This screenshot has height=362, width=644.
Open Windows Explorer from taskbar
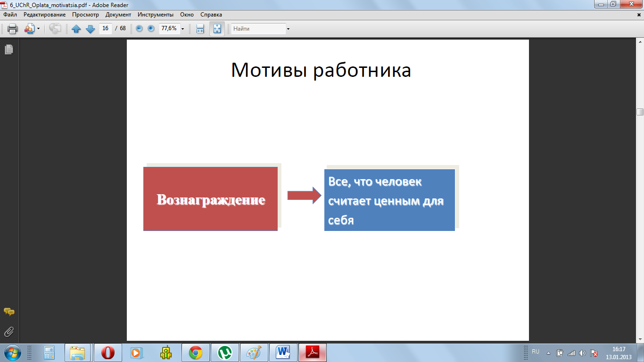(78, 353)
